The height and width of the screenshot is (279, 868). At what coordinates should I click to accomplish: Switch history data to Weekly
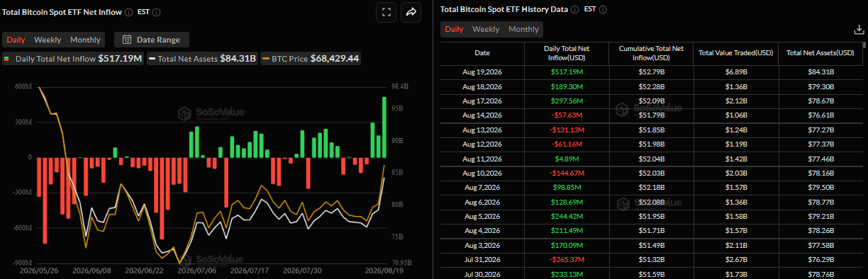[x=486, y=29]
